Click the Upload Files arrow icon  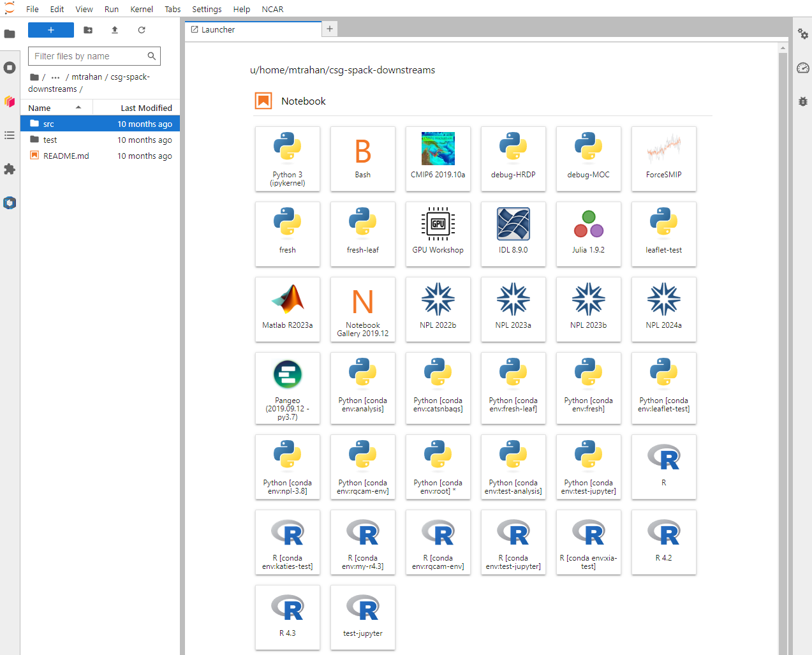pos(115,30)
